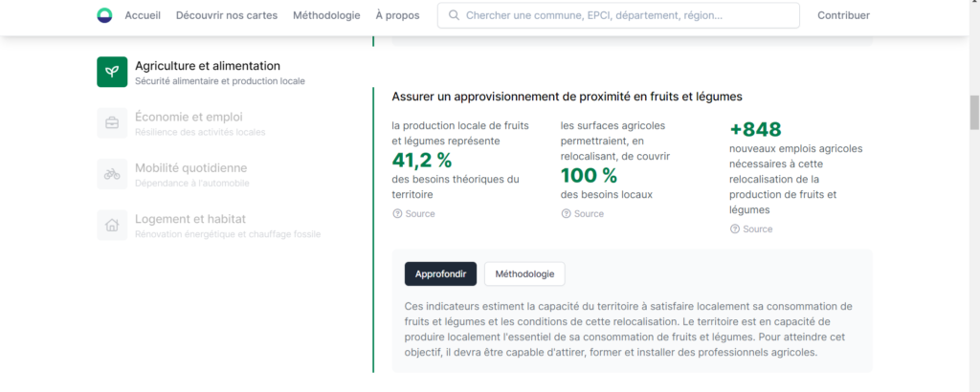This screenshot has width=980, height=392.
Task: Click the Contribuer link
Action: (843, 15)
